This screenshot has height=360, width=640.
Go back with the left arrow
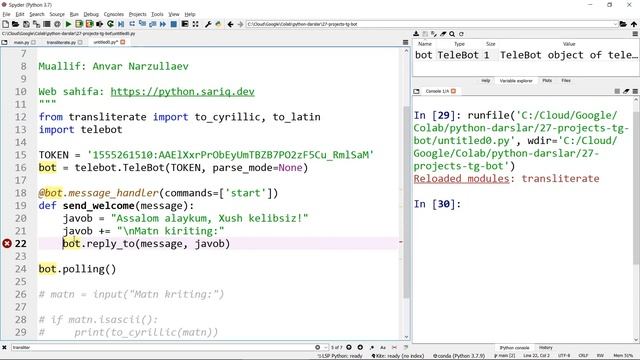coord(231,24)
